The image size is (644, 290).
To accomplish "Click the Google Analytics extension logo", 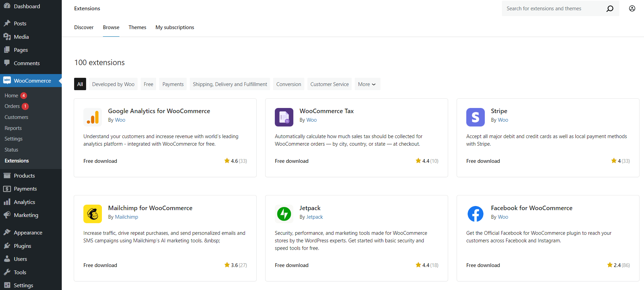I will (93, 117).
